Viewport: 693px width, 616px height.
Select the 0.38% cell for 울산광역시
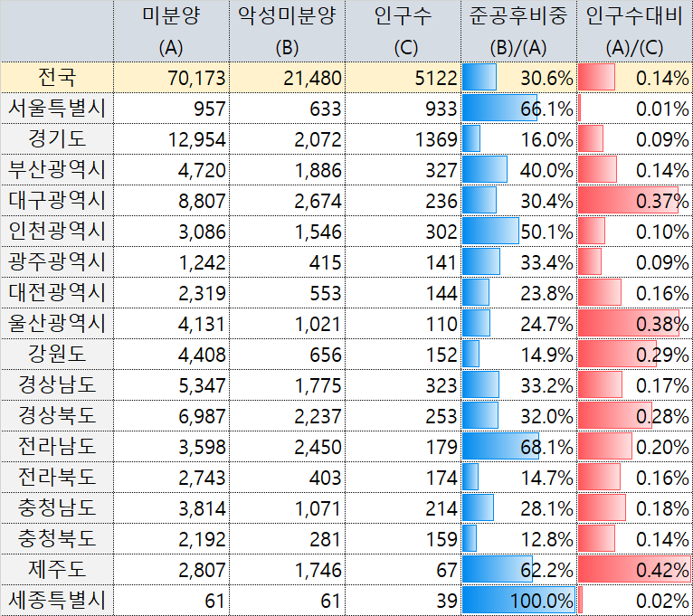point(635,324)
